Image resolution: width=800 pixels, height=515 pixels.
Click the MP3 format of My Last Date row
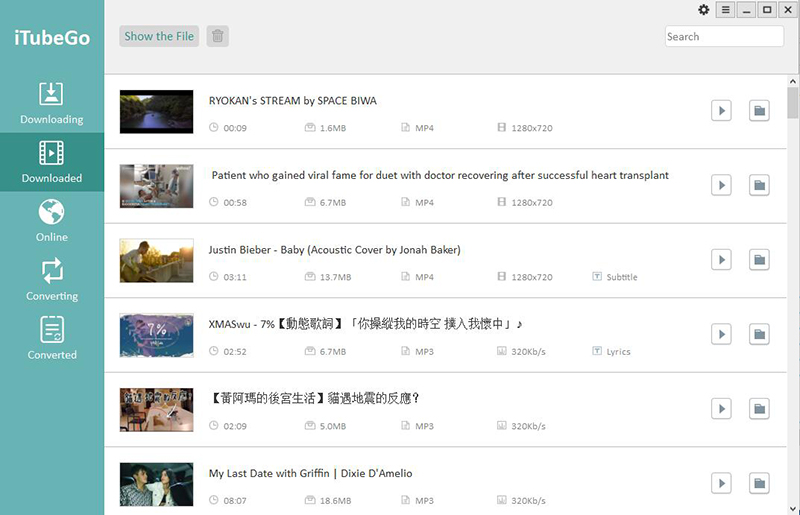[x=417, y=501]
